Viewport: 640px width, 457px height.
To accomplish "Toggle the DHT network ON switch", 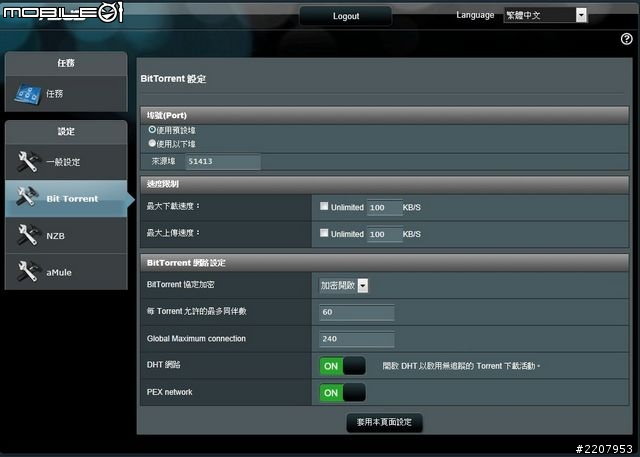I will coord(342,366).
